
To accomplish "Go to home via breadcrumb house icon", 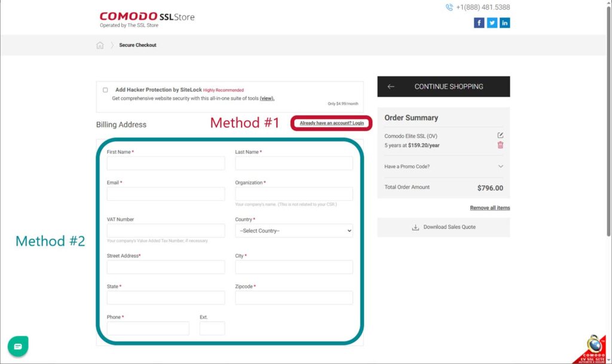I will coord(100,45).
